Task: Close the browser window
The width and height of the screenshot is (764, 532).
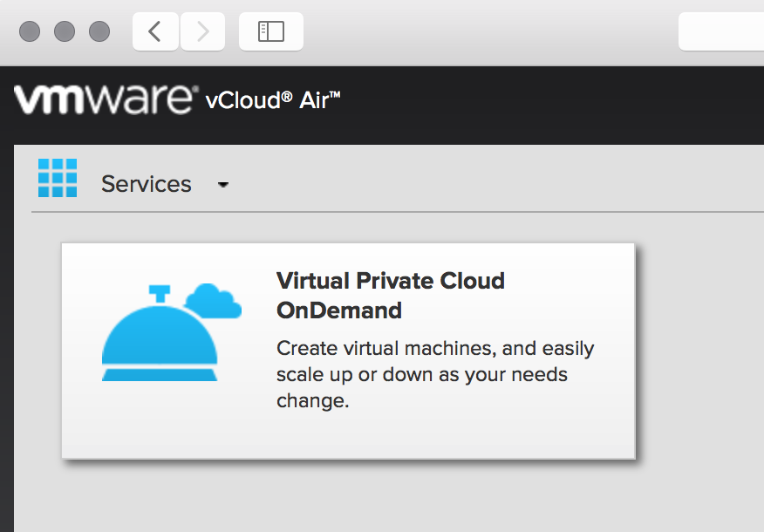Action: [30, 31]
